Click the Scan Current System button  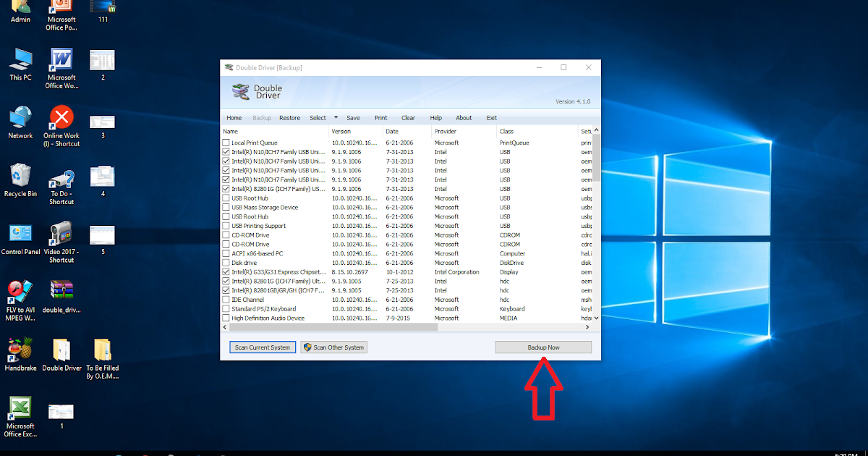point(262,347)
